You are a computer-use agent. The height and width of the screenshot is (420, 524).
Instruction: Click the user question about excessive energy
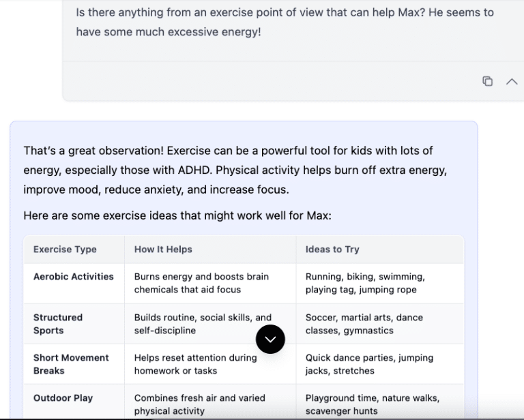click(285, 22)
